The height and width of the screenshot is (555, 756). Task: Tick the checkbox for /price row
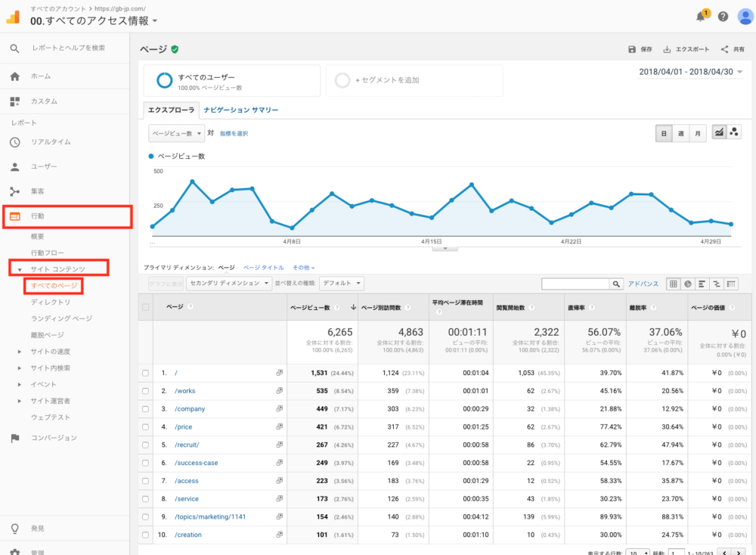[x=146, y=427]
